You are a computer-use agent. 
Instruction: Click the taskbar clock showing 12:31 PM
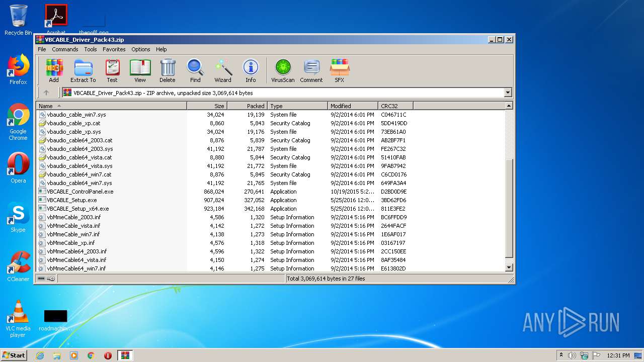point(618,355)
